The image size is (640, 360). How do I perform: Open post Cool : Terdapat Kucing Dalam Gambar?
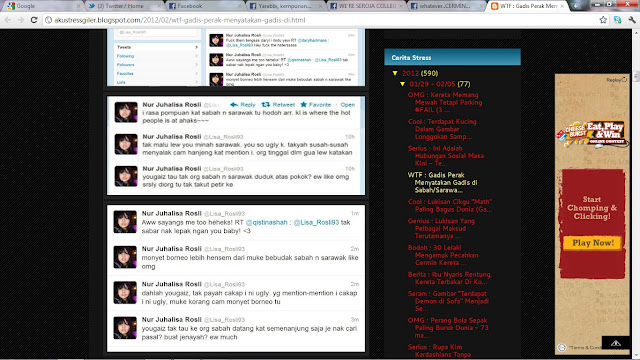coord(442,129)
